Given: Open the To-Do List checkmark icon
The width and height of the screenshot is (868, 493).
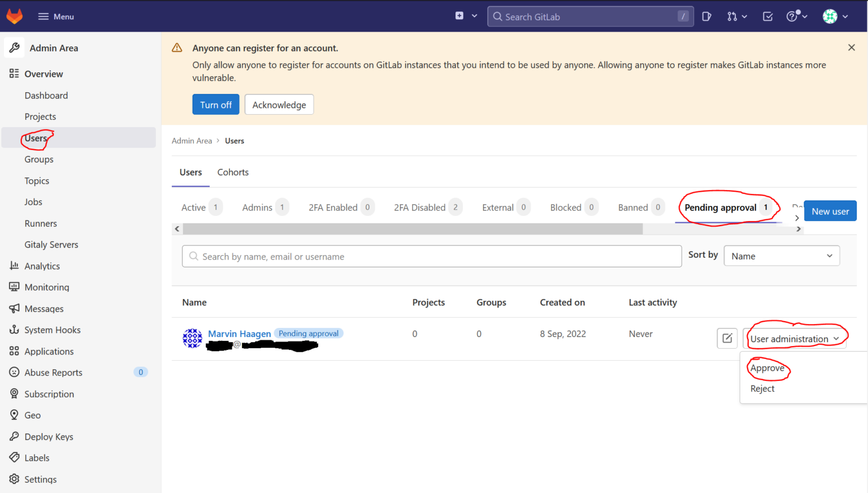Looking at the screenshot, I should pos(767,16).
